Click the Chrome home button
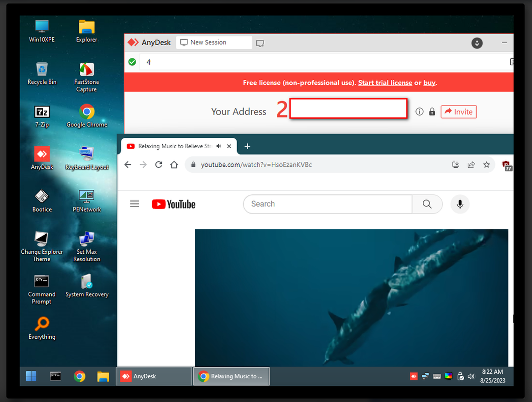 tap(174, 164)
